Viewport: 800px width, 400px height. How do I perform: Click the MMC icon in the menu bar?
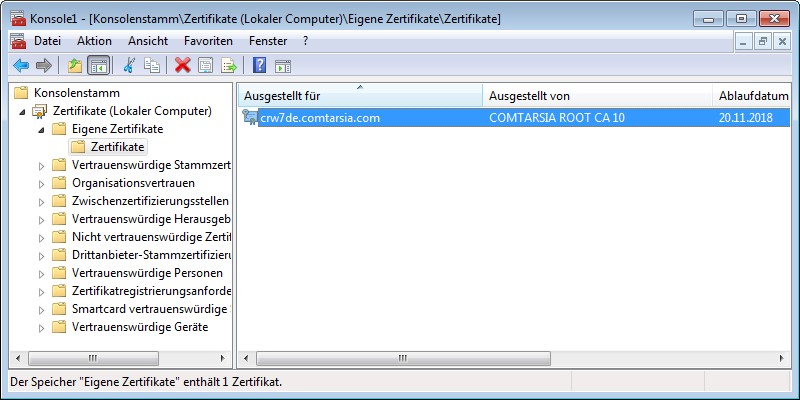(18, 41)
